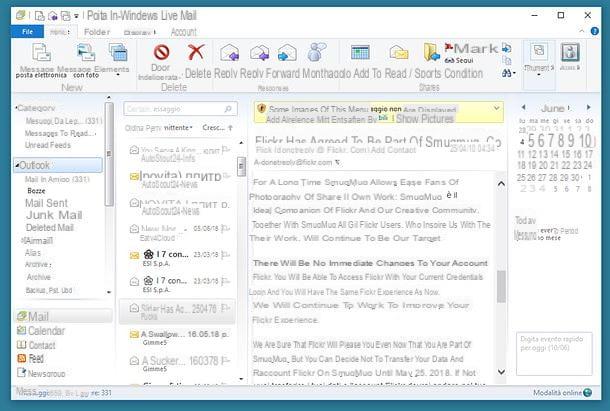Click the read/unread envelope icon

pos(399,53)
